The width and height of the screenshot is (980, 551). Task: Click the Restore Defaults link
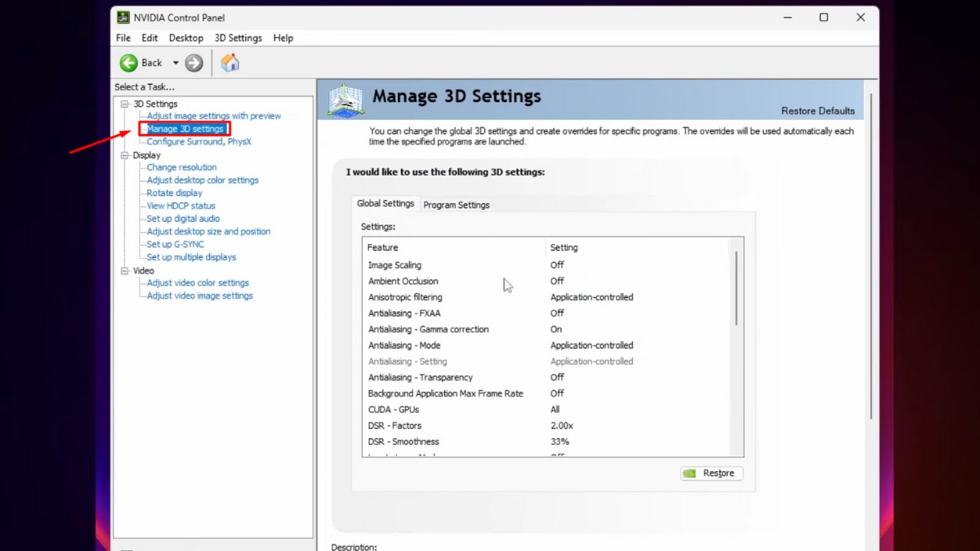(x=817, y=111)
